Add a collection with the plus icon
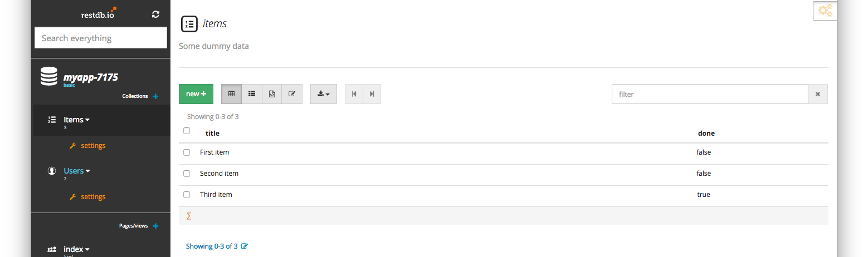Image resolution: width=868 pixels, height=257 pixels. (x=155, y=96)
